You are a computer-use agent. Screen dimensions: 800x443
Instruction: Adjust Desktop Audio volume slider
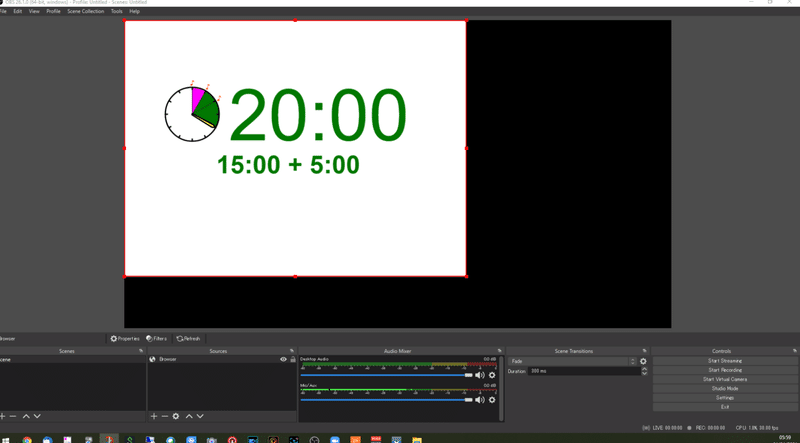[387, 375]
